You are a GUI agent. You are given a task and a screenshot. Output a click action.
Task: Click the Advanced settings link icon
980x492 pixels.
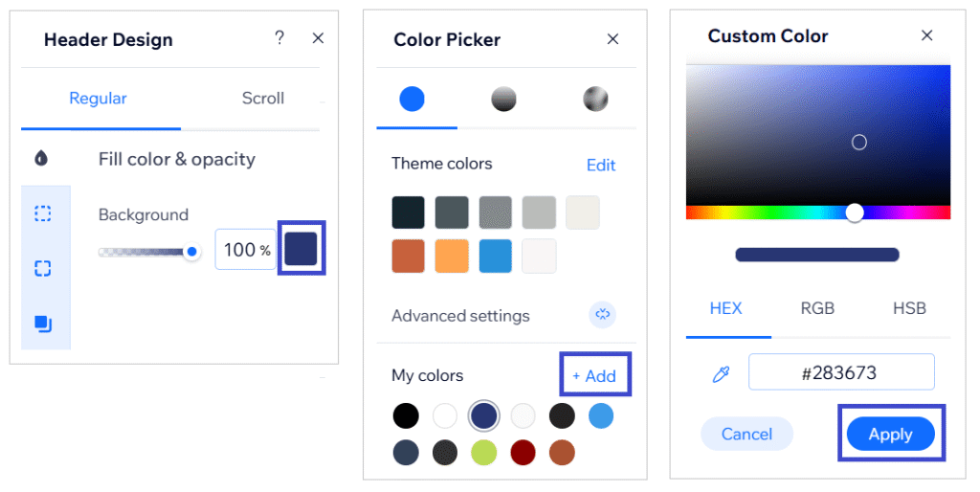[x=602, y=314]
